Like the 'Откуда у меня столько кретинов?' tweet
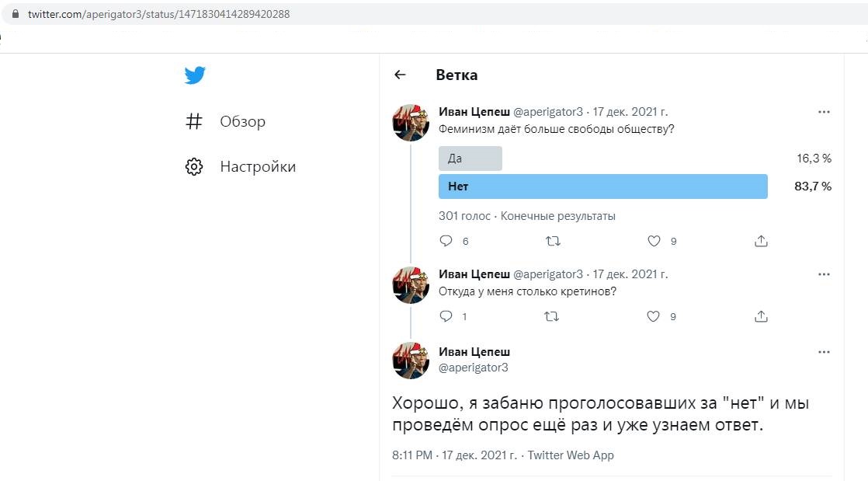 653,316
